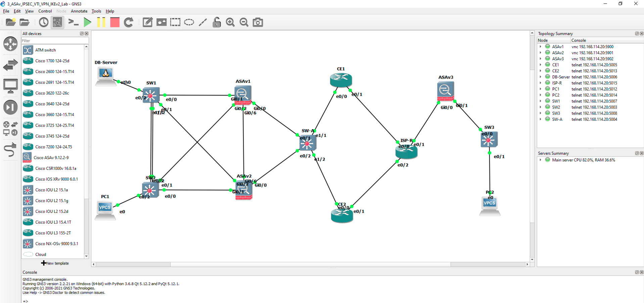Click the Open project folder icon
The height and width of the screenshot is (303, 644).
tap(25, 23)
